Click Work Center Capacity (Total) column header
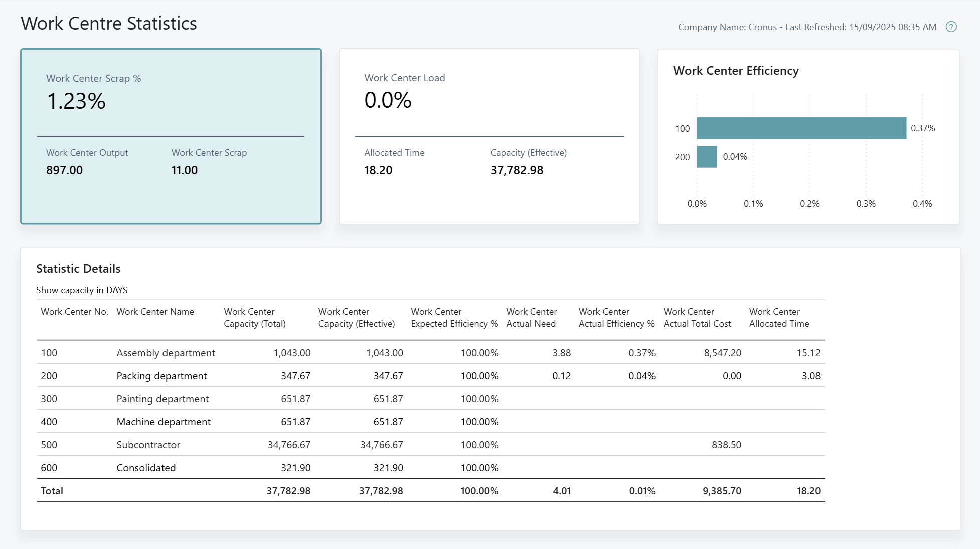The height and width of the screenshot is (549, 980). (x=254, y=318)
